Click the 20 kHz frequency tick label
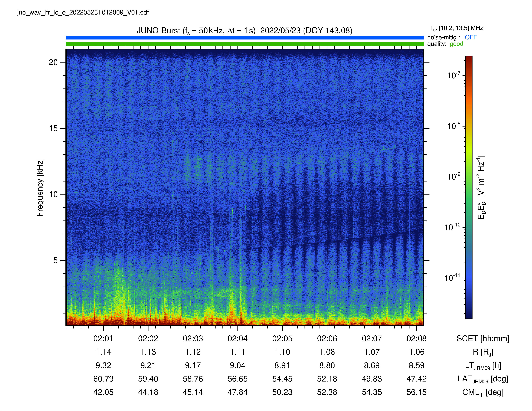Screen dimensions: 532x411 (x=53, y=62)
